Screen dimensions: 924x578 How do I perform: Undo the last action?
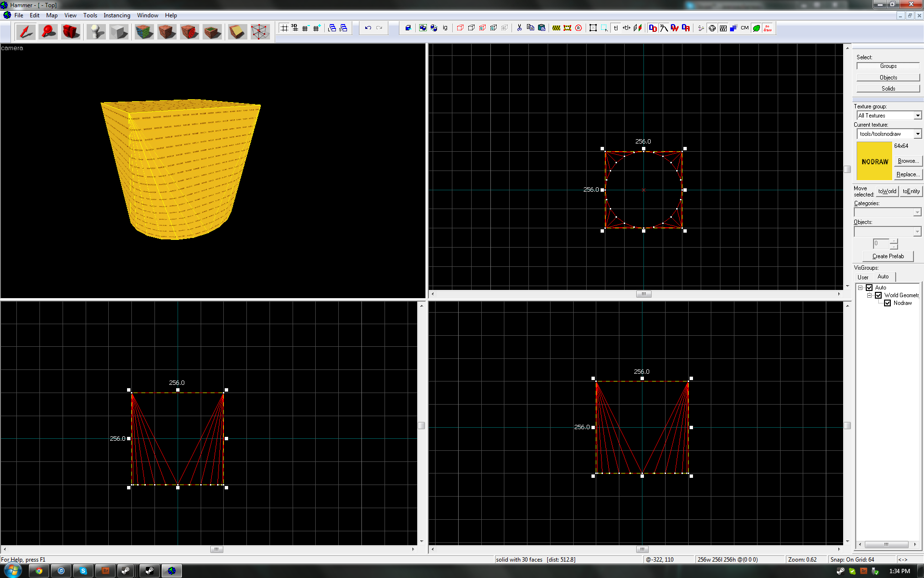pyautogui.click(x=368, y=28)
